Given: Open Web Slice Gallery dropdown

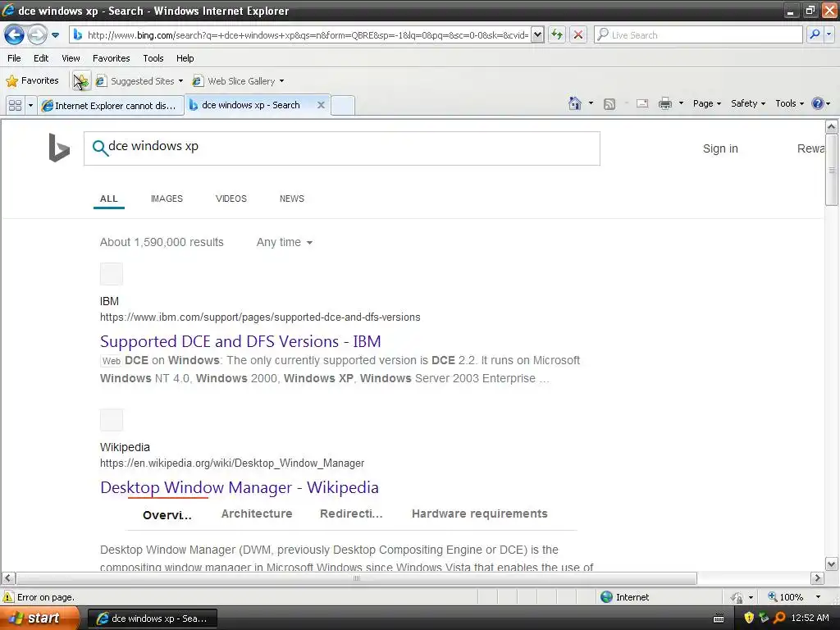Looking at the screenshot, I should pos(238,81).
